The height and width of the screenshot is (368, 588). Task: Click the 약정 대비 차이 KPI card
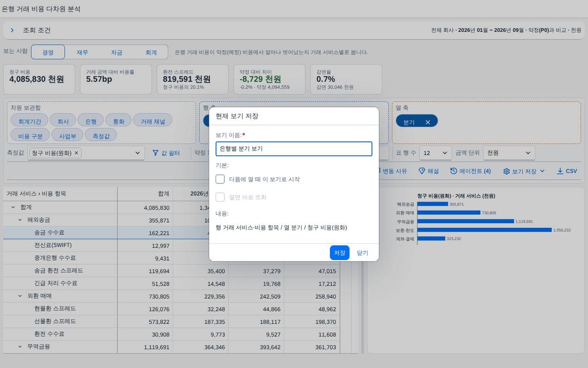click(270, 79)
